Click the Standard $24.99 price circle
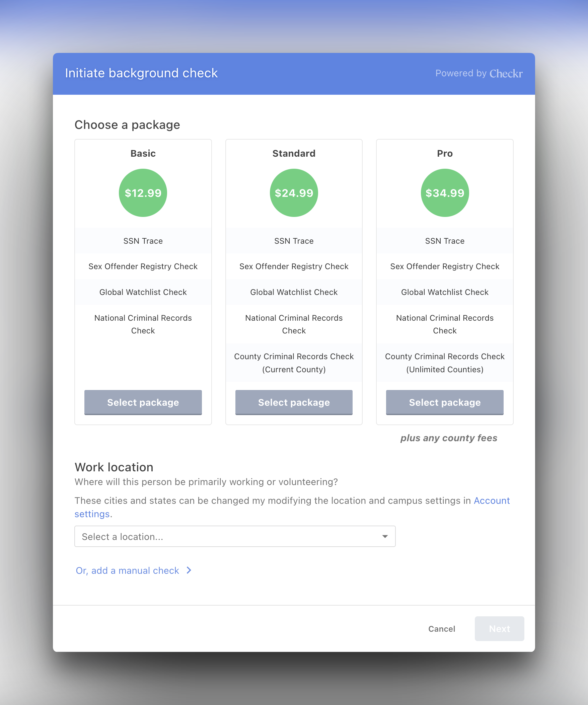Screen dimensions: 588x705 (294, 193)
